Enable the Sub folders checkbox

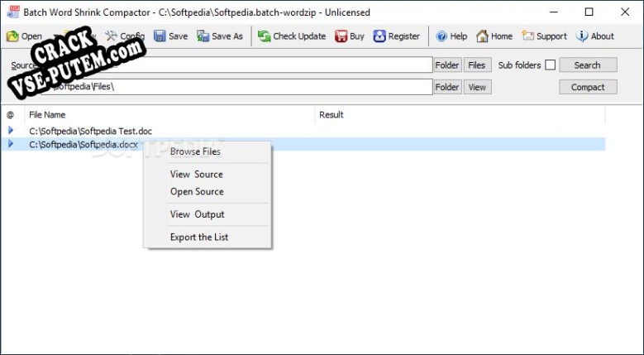(551, 65)
